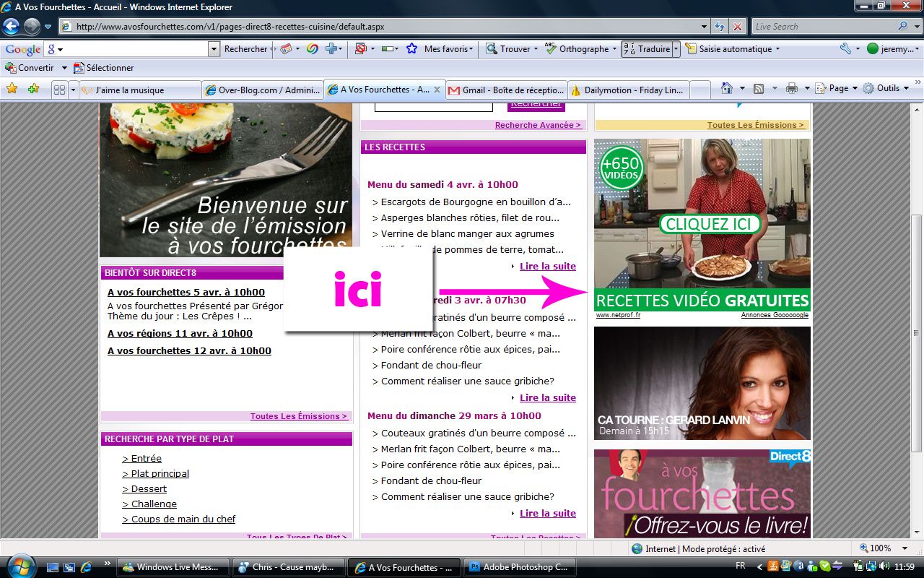Viewport: 924px width, 578px height.
Task: Click in the Live Search input field
Action: (823, 26)
